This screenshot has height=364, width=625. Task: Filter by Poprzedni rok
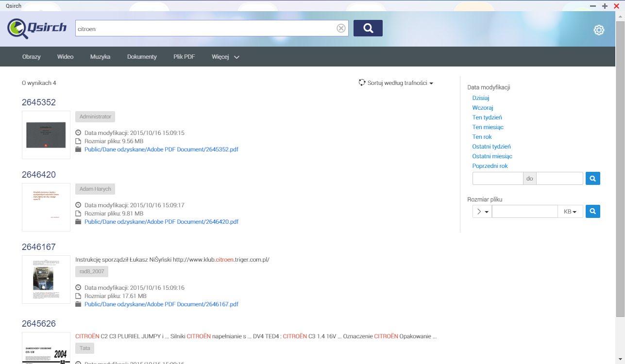coord(490,166)
